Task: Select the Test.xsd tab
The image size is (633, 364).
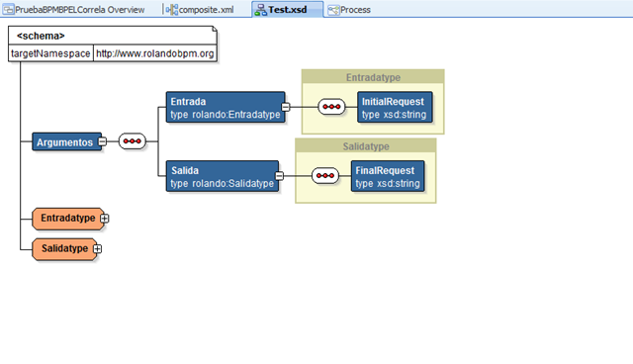Action: tap(287, 9)
